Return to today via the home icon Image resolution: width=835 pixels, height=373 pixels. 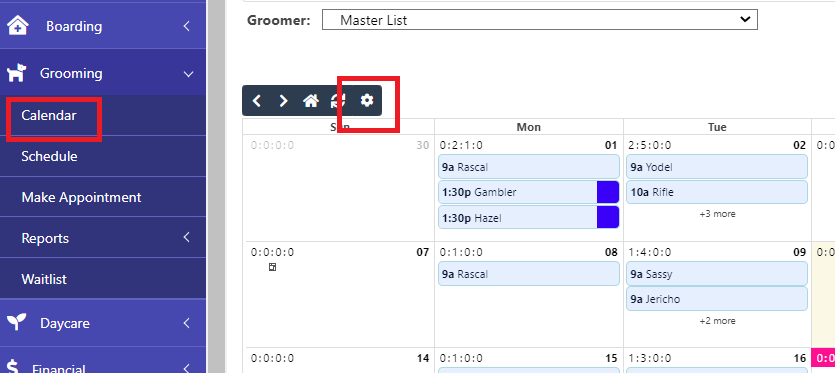coord(311,101)
